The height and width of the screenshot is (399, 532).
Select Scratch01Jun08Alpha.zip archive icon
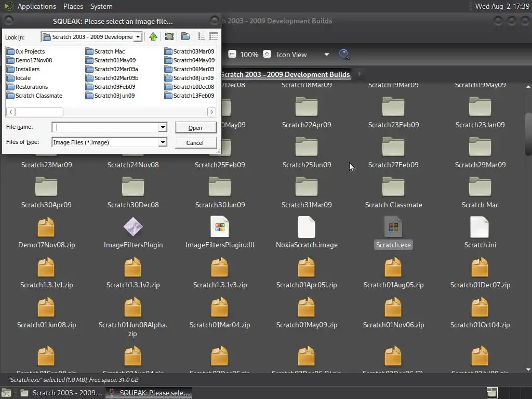coord(133,307)
